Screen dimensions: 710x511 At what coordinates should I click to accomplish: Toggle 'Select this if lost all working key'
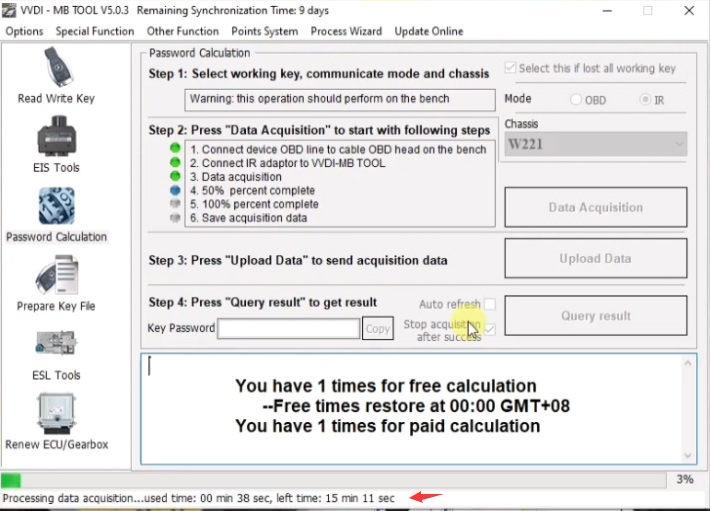tap(510, 68)
